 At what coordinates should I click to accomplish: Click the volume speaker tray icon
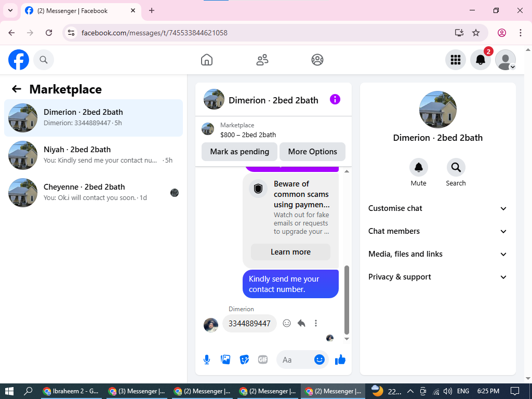pos(447,391)
